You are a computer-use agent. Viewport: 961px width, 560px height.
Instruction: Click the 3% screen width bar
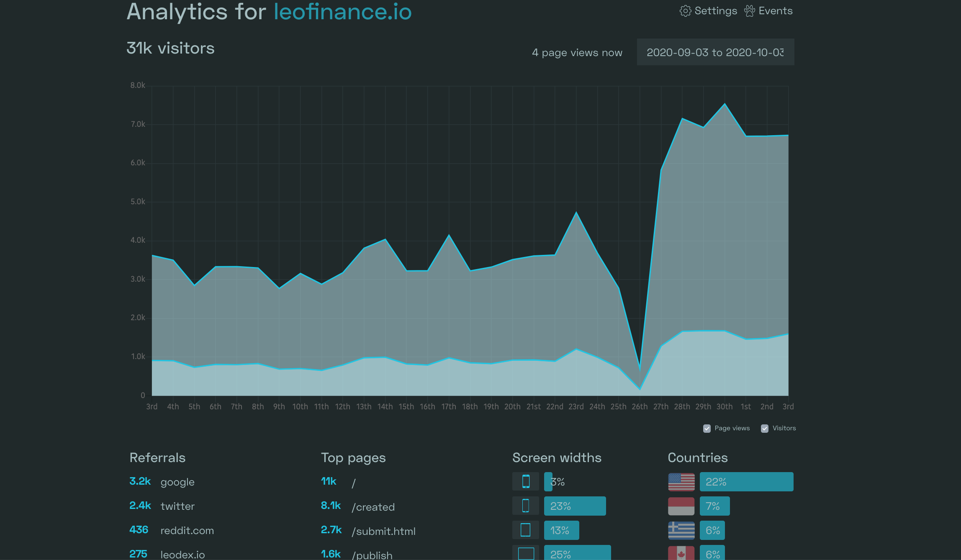[x=548, y=482]
